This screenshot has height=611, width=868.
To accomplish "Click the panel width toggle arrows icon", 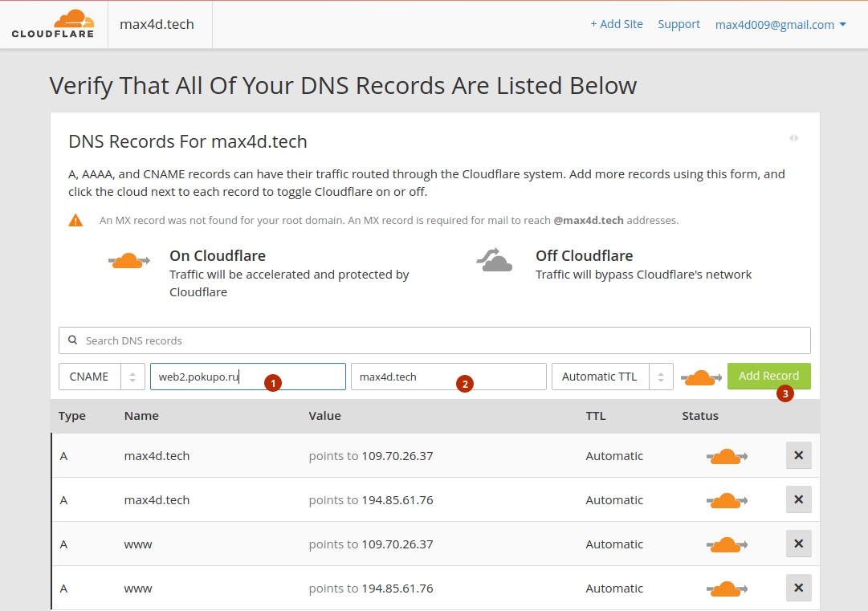I will click(794, 138).
